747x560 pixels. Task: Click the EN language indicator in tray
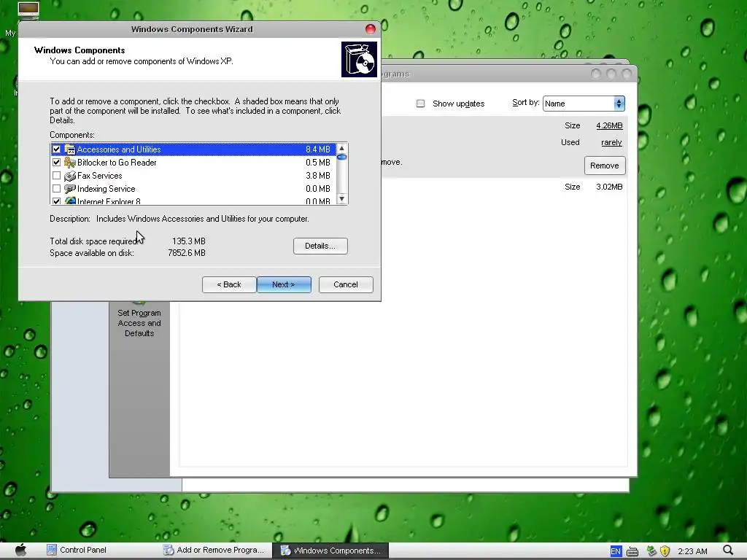616,551
